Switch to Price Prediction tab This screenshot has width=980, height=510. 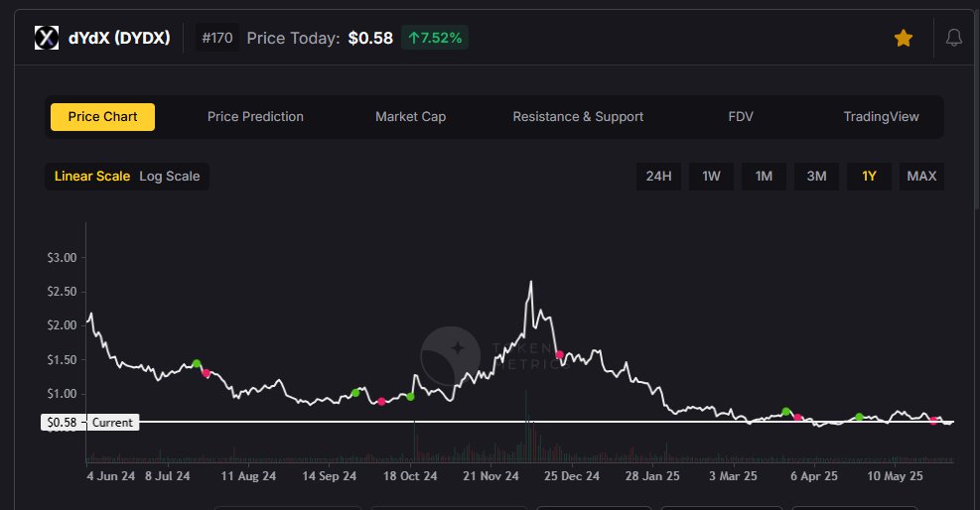(255, 117)
